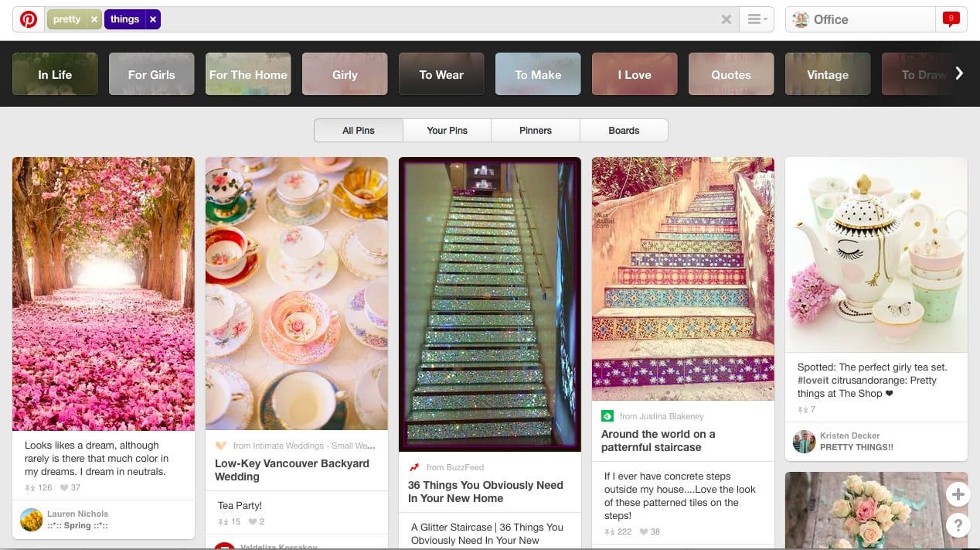This screenshot has height=550, width=980.
Task: Open the question mark help button
Action: click(x=958, y=526)
